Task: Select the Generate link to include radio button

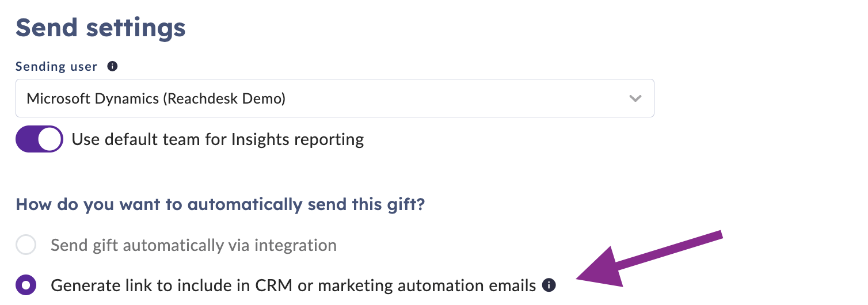Action: (x=26, y=285)
